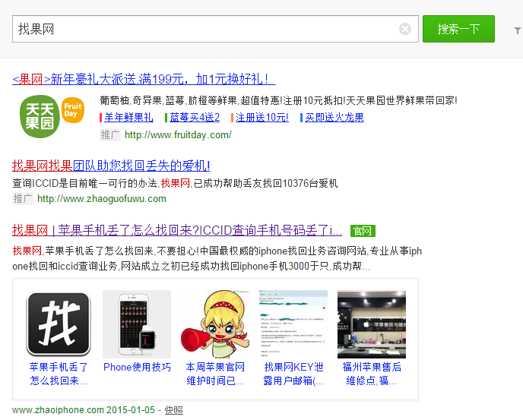Open the filter dropdown arrow beside search button

(518, 30)
